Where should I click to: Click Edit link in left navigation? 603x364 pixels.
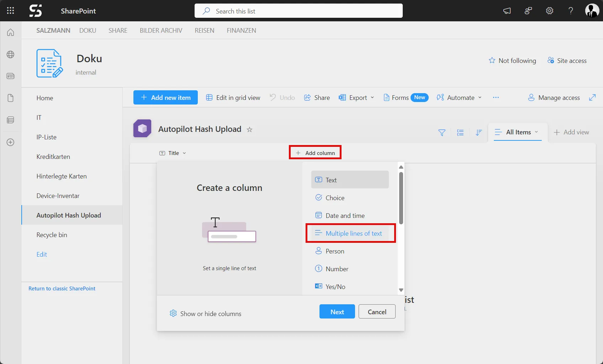tap(42, 254)
